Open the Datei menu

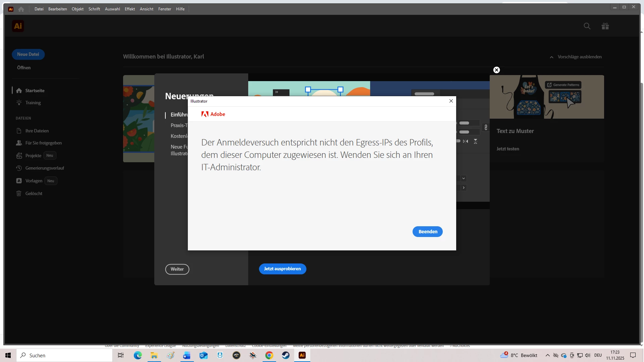[39, 9]
